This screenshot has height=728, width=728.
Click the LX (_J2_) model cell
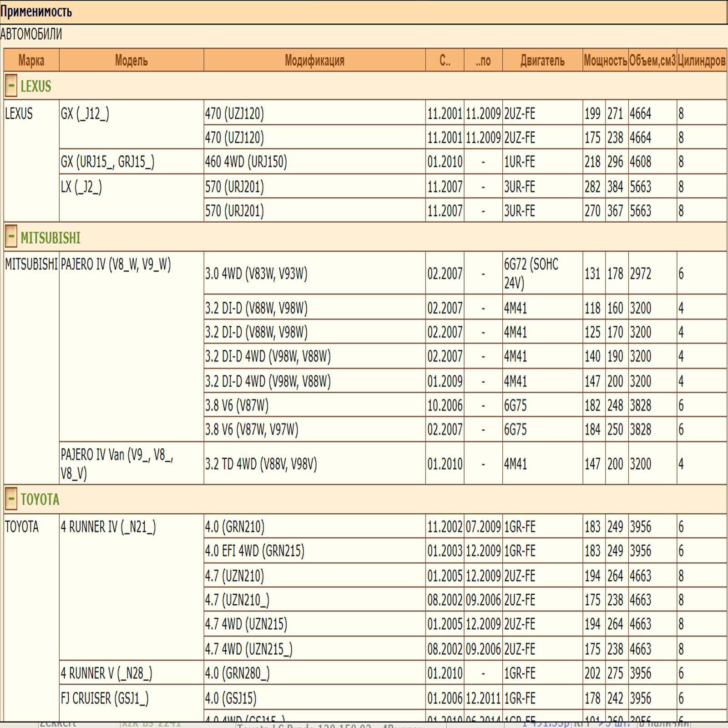[81, 187]
